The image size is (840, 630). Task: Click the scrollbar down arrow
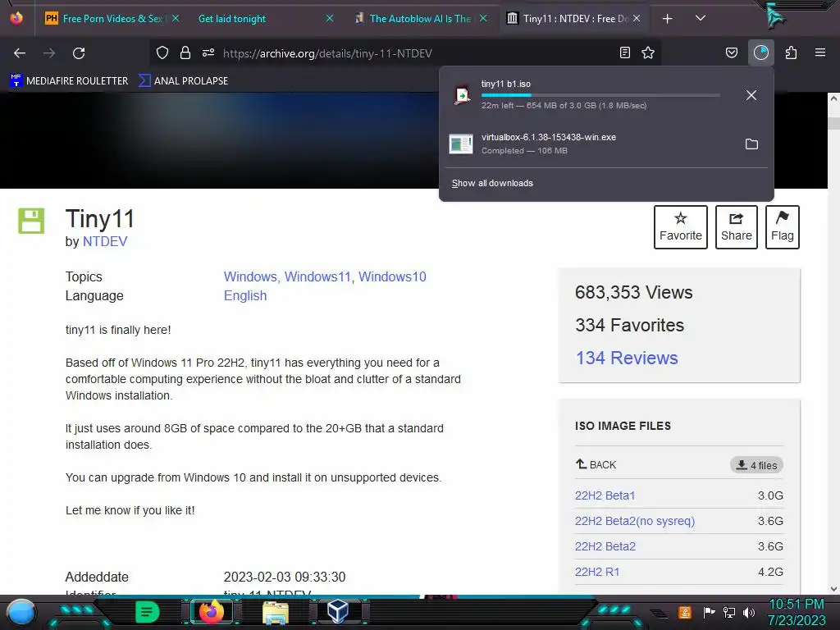click(833, 589)
